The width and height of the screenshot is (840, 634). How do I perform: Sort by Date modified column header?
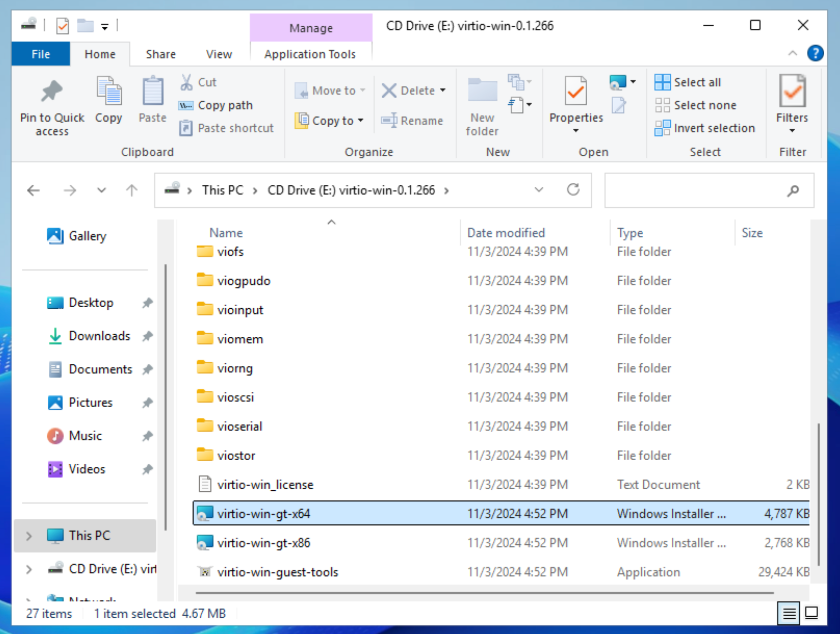point(506,232)
